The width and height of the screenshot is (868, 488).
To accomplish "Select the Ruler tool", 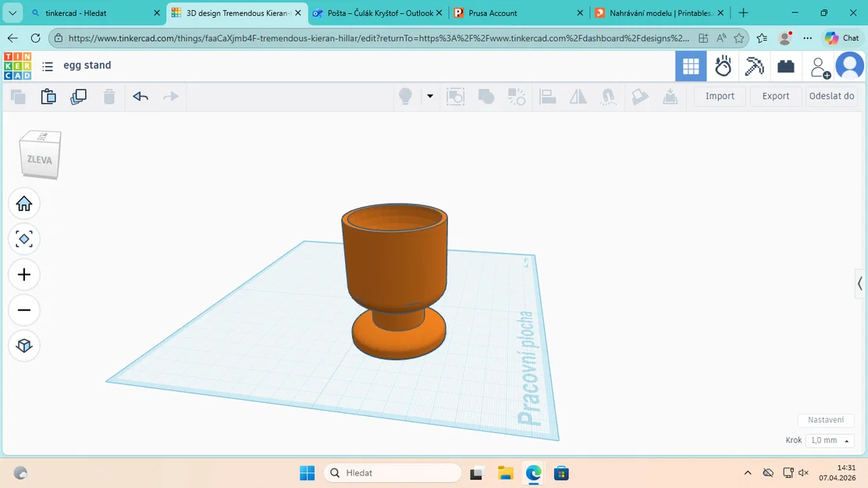I will [671, 96].
